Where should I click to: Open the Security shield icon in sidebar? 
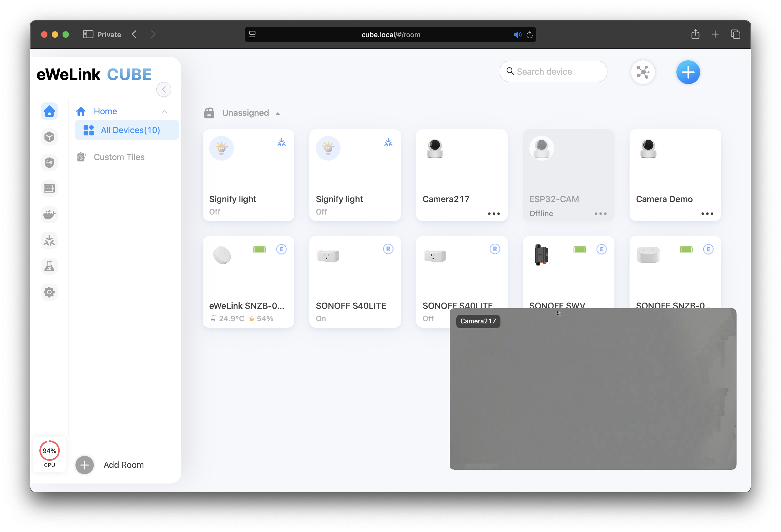(49, 163)
